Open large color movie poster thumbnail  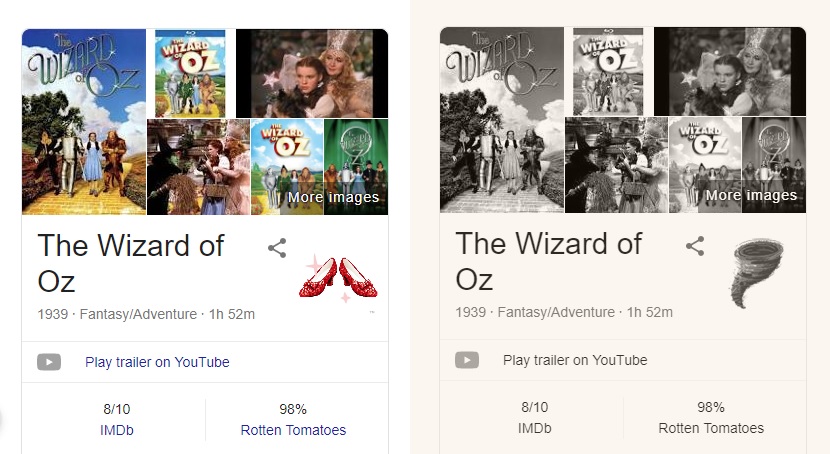[x=84, y=121]
